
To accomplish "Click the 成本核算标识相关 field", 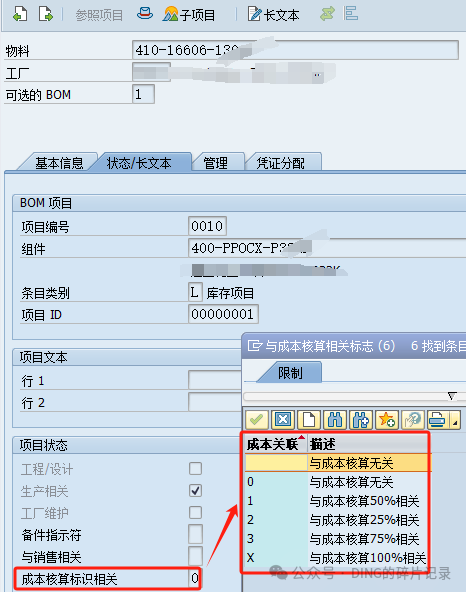I will tap(194, 578).
